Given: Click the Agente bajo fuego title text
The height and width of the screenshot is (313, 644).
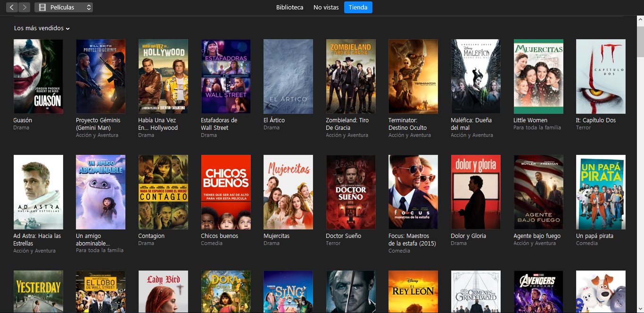Looking at the screenshot, I should [537, 236].
